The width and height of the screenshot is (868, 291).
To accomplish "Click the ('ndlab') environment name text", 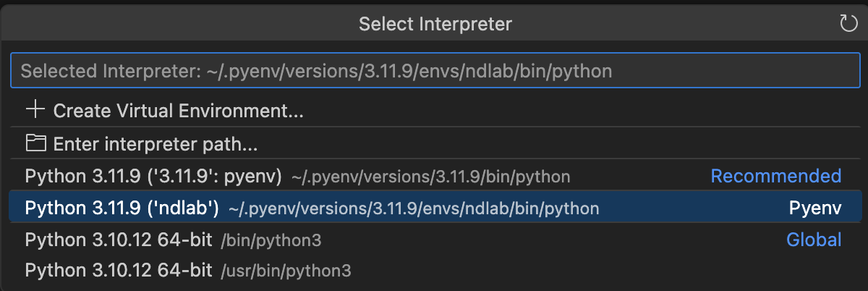I will [184, 208].
